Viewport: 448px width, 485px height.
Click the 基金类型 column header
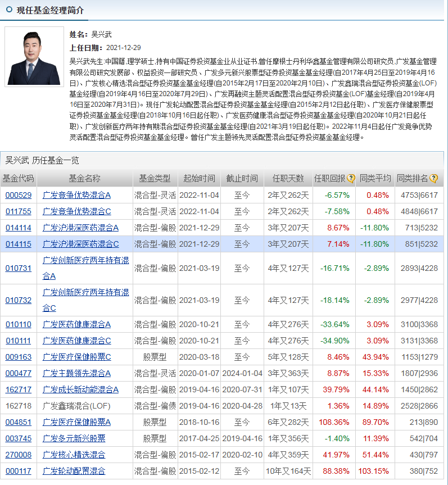(155, 179)
